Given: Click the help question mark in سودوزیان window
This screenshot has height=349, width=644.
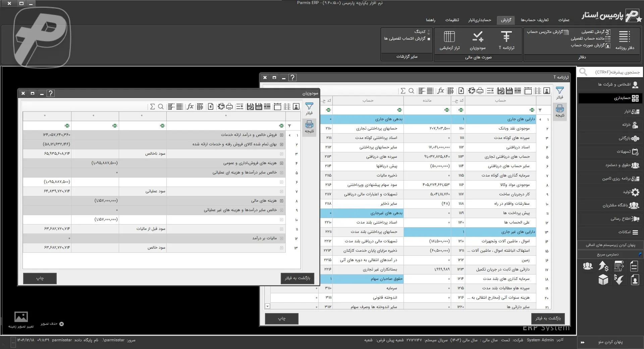Looking at the screenshot, I should pos(50,93).
